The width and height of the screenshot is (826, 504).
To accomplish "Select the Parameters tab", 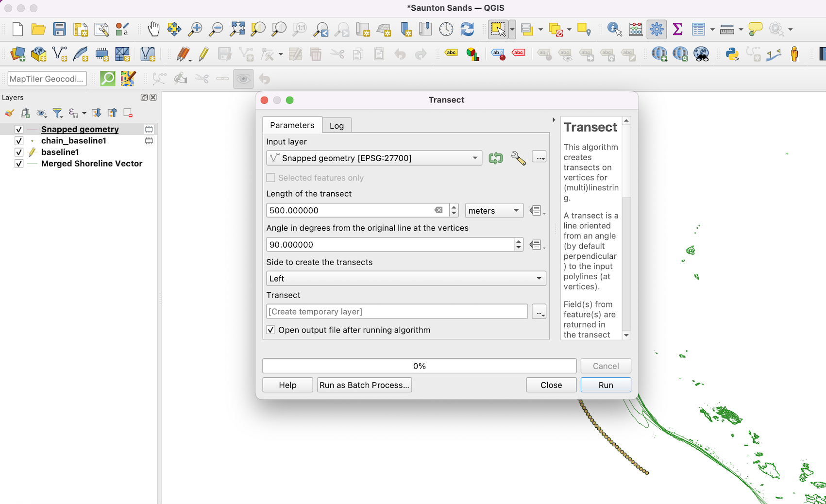I will pos(292,125).
